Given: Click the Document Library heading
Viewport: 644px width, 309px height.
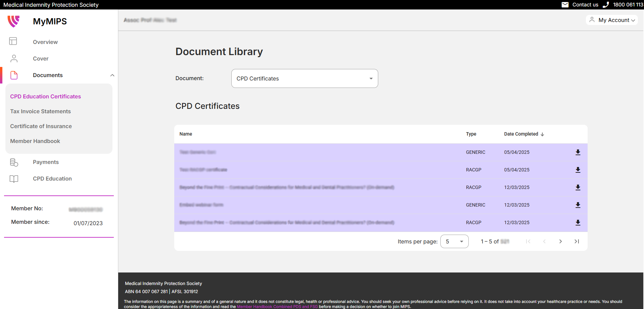Looking at the screenshot, I should (219, 51).
